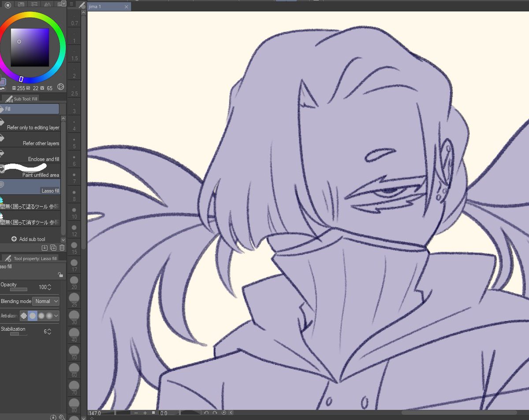Image resolution: width=529 pixels, height=420 pixels.
Task: Open the Add sub tool menu chevron
Action: pyautogui.click(x=63, y=239)
